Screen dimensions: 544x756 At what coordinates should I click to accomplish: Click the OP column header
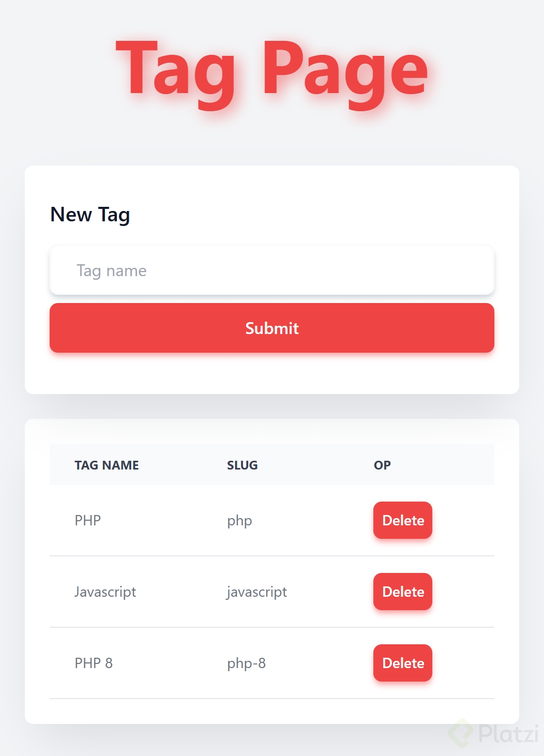point(382,465)
